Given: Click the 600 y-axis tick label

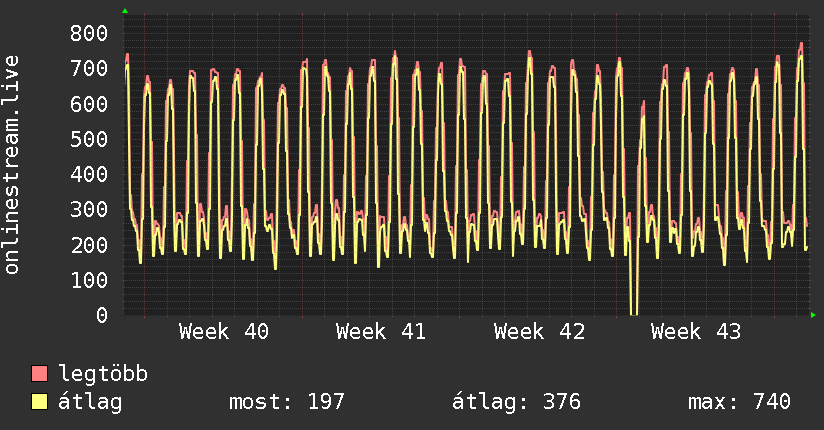Looking at the screenshot, I should 89,104.
